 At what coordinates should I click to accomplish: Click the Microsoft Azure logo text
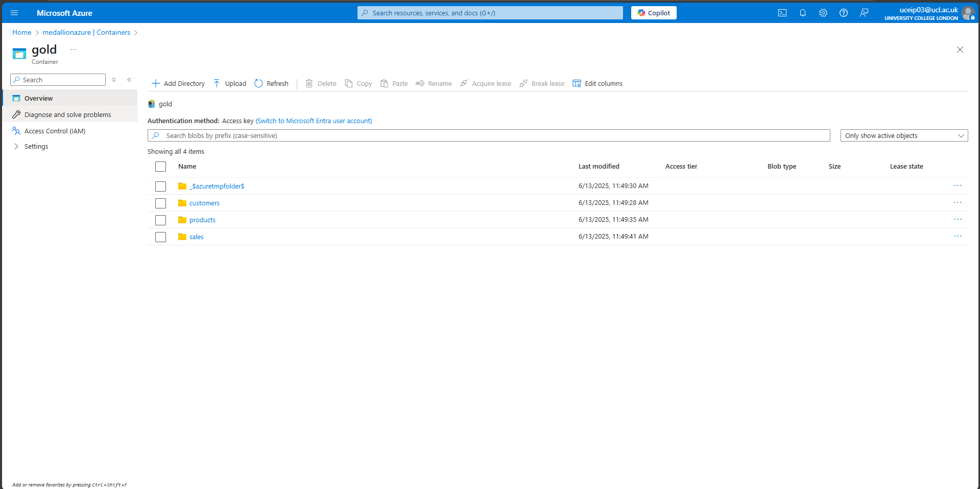pyautogui.click(x=64, y=13)
